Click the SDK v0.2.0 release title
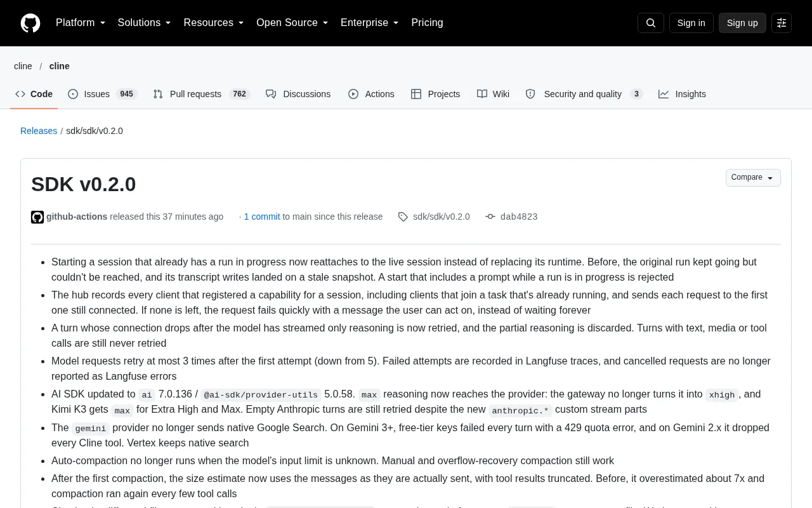 (x=84, y=184)
